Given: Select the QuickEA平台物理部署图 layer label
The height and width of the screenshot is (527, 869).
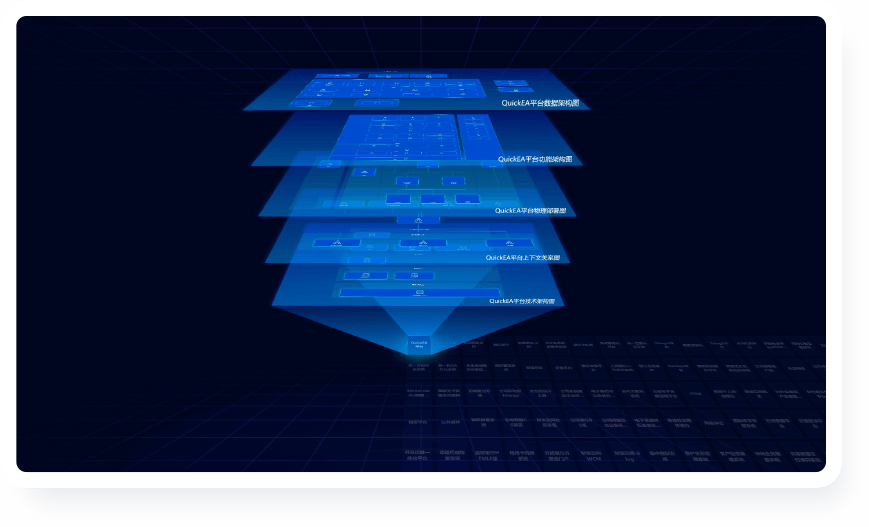Looking at the screenshot, I should [530, 211].
